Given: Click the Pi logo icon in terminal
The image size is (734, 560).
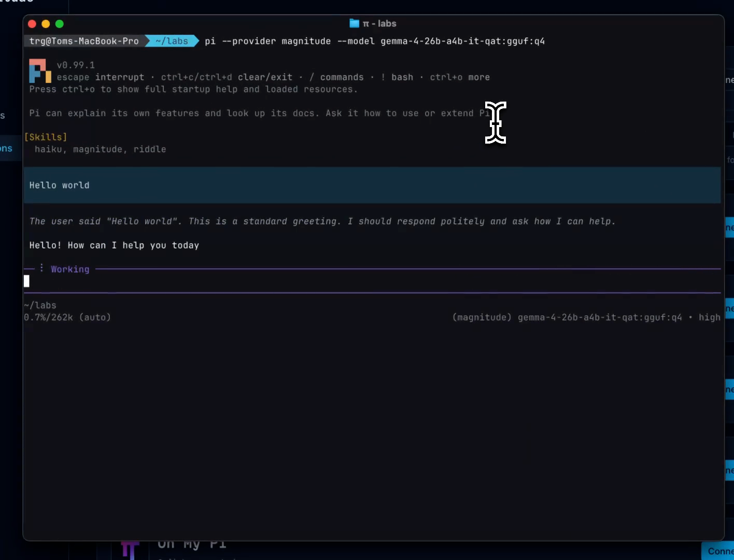Looking at the screenshot, I should point(40,71).
